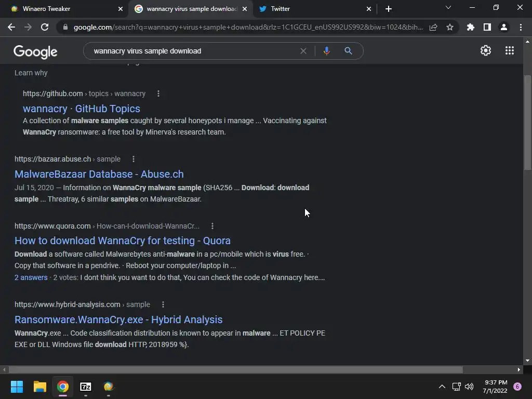The width and height of the screenshot is (532, 399).
Task: Open options for the hybrid-analysis.com result
Action: point(163,304)
